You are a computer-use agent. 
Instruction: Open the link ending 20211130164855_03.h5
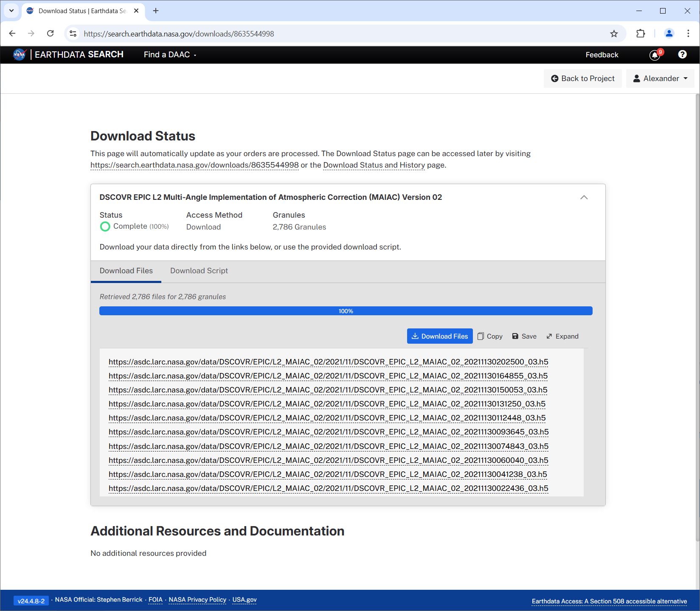tap(328, 376)
